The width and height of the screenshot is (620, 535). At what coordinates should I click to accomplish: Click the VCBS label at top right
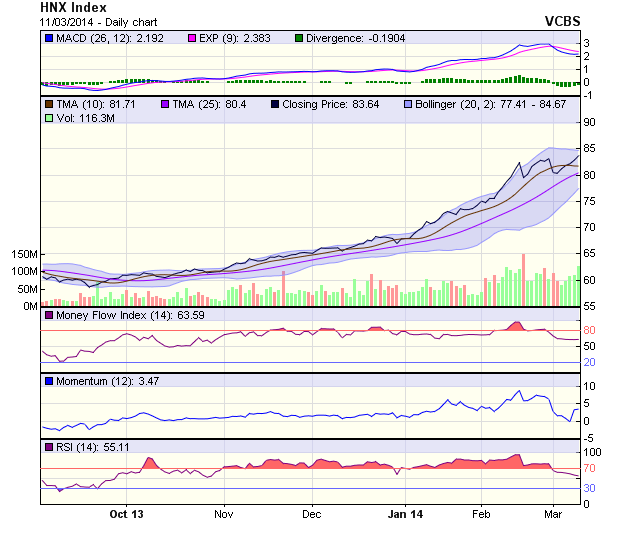click(561, 21)
